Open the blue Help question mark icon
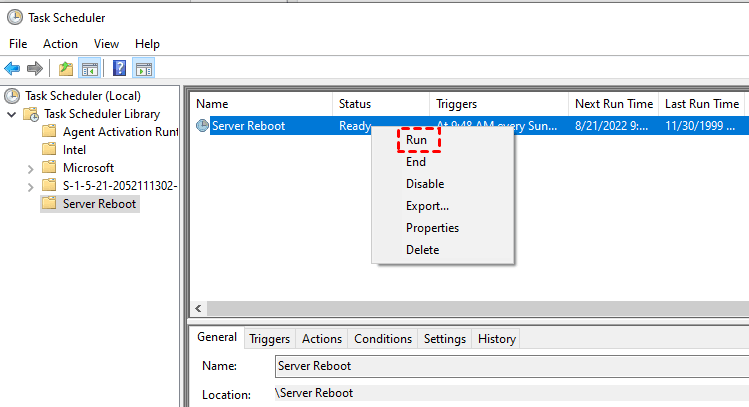 (119, 68)
